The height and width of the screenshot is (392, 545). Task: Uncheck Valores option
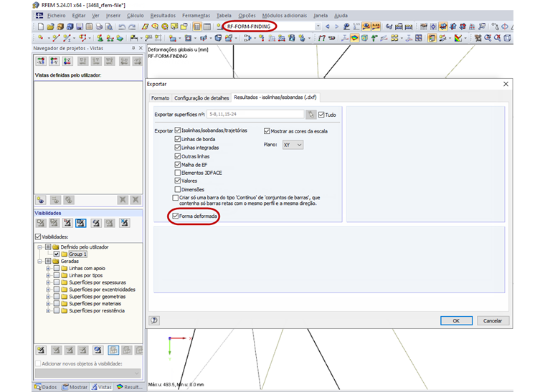[x=178, y=181]
